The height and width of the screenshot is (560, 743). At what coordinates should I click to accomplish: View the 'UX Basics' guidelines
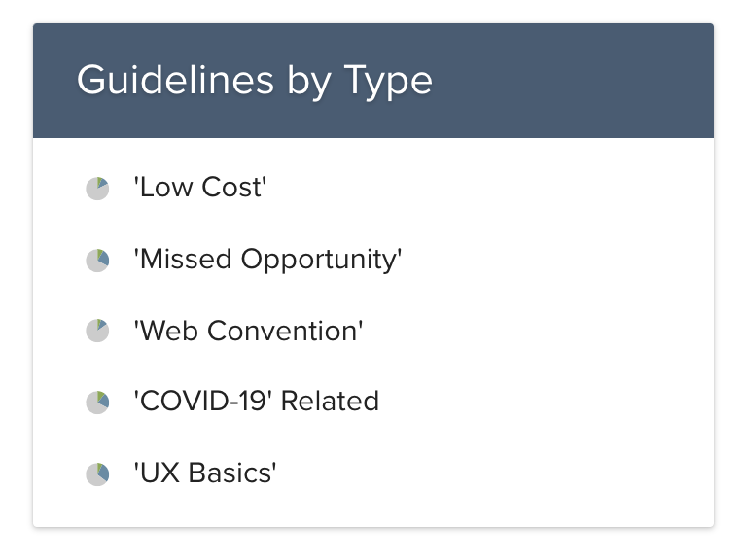[205, 473]
